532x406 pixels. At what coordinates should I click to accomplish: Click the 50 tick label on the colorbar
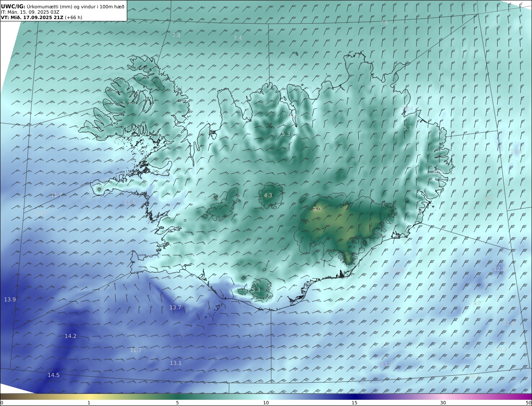pyautogui.click(x=529, y=403)
